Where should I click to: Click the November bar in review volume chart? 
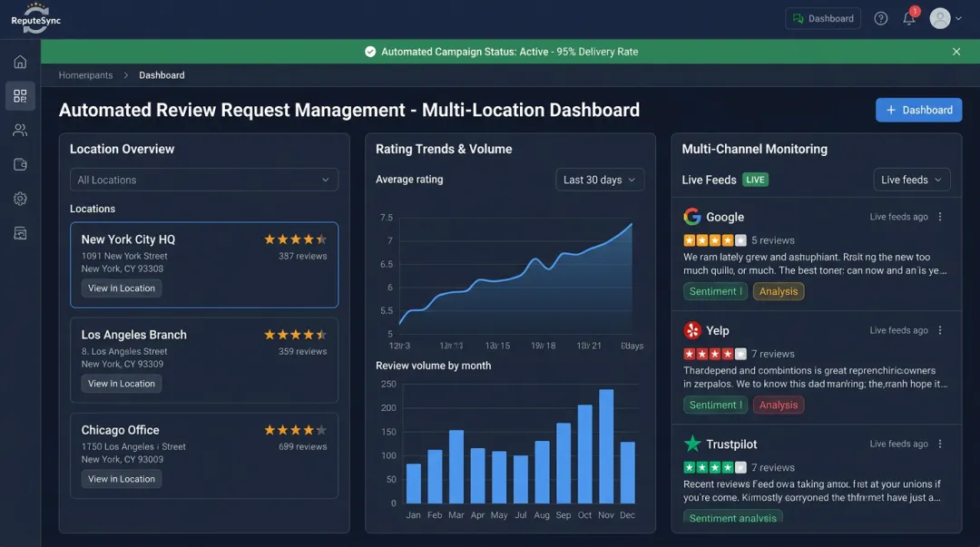pyautogui.click(x=605, y=446)
